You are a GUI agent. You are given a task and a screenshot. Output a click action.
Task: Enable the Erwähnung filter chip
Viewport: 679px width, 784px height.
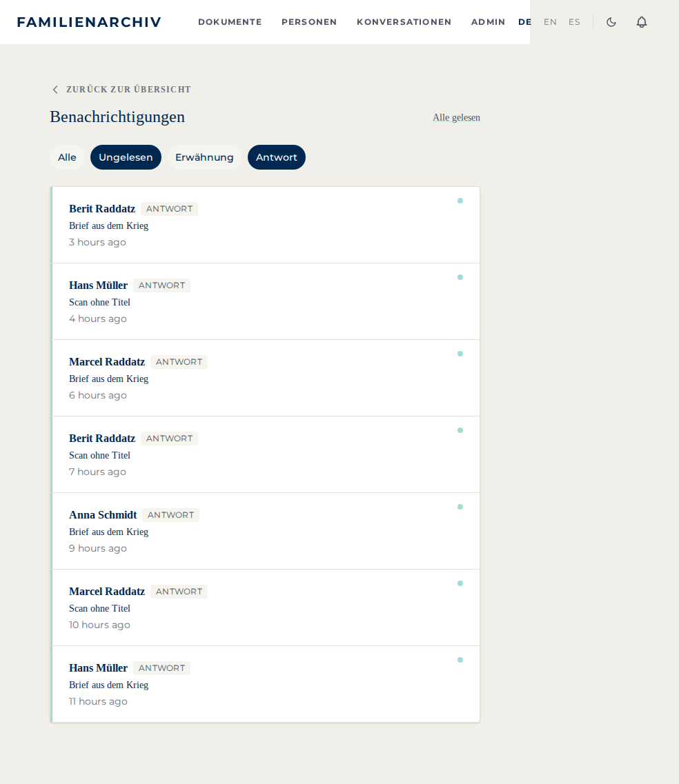pyautogui.click(x=204, y=157)
